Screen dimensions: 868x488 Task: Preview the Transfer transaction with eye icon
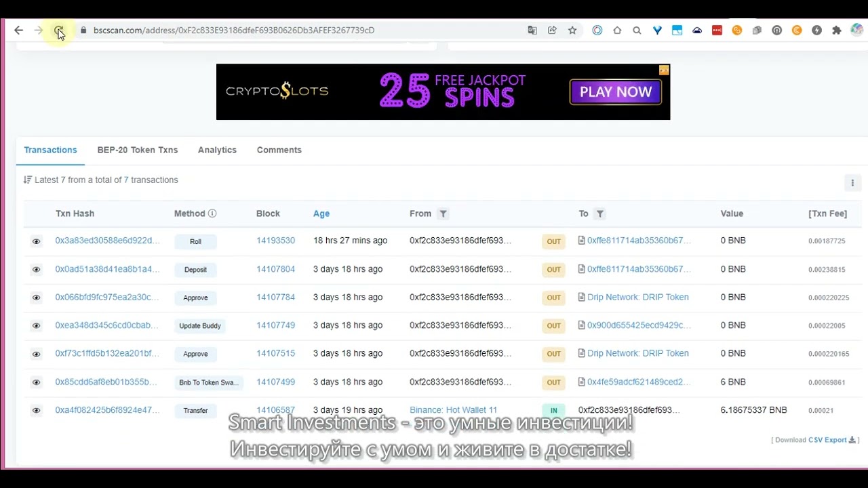point(37,411)
